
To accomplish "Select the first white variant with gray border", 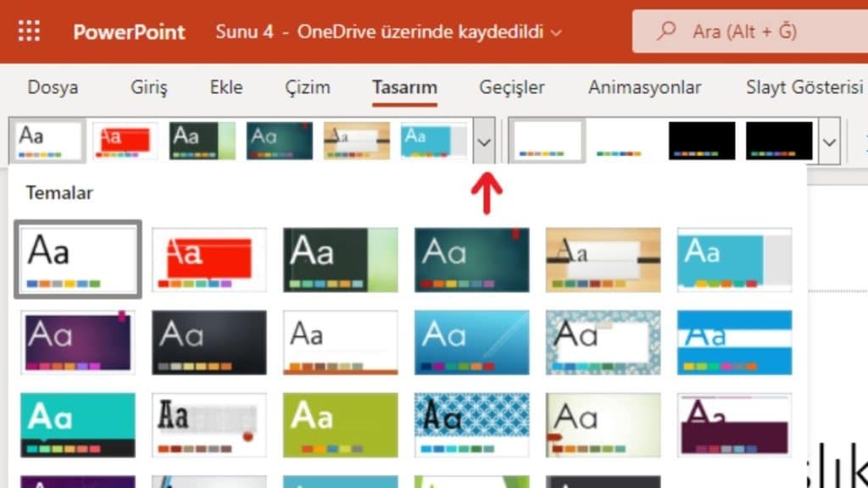I will (547, 141).
